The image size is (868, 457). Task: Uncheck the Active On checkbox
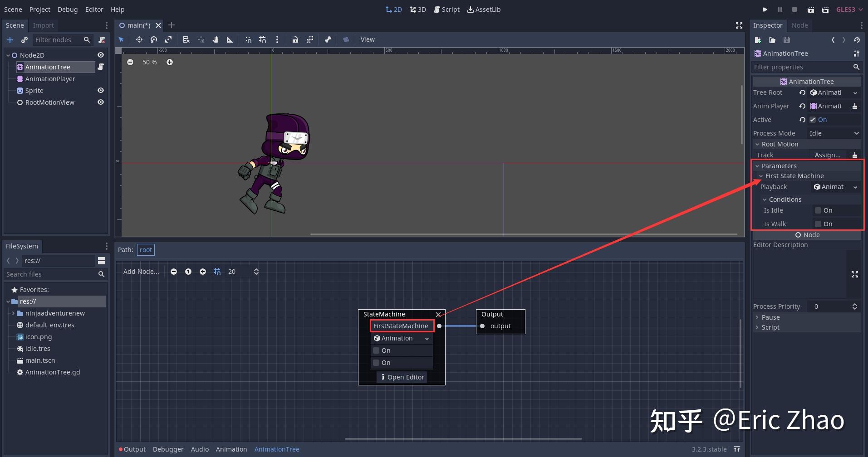[813, 120]
